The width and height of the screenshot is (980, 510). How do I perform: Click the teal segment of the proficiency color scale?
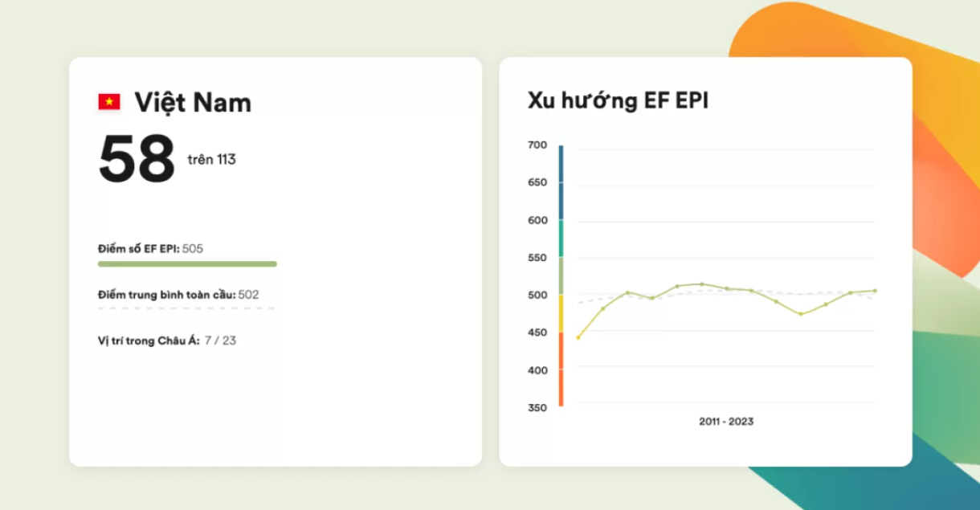(561, 239)
